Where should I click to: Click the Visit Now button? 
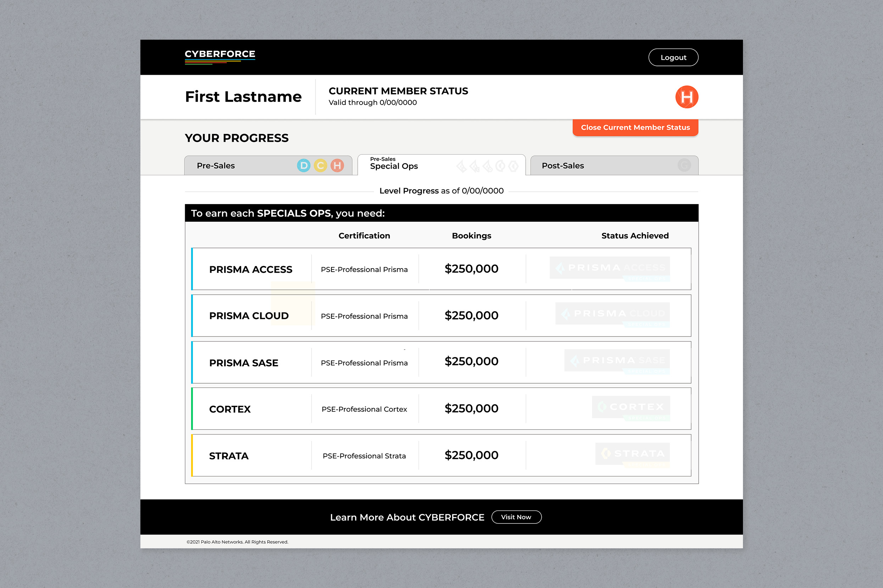click(x=516, y=517)
